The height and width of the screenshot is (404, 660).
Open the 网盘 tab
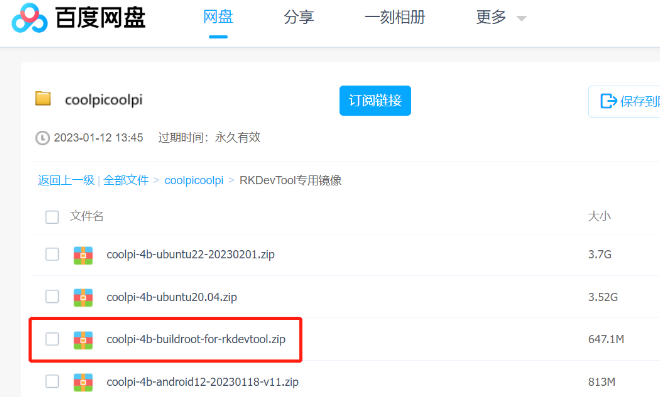(x=218, y=17)
